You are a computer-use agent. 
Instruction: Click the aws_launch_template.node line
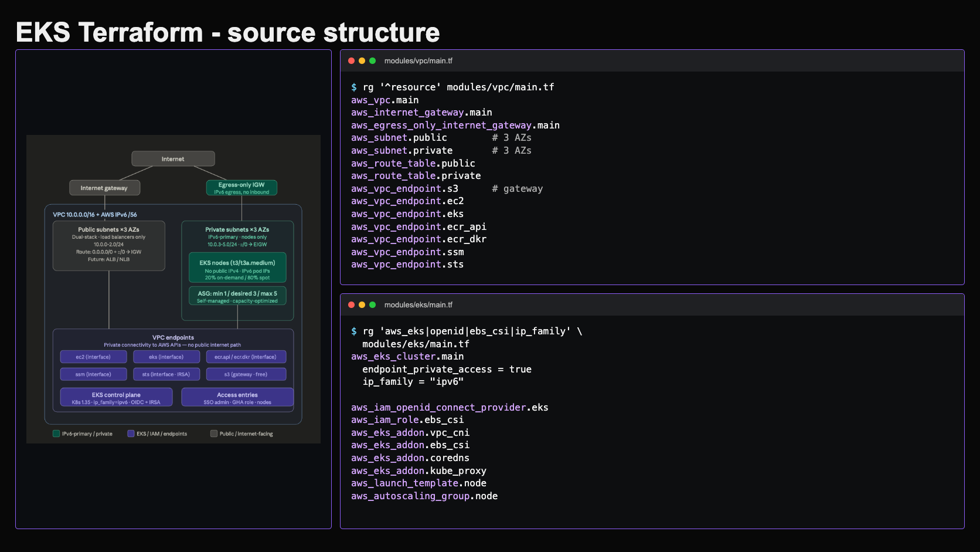(x=419, y=483)
